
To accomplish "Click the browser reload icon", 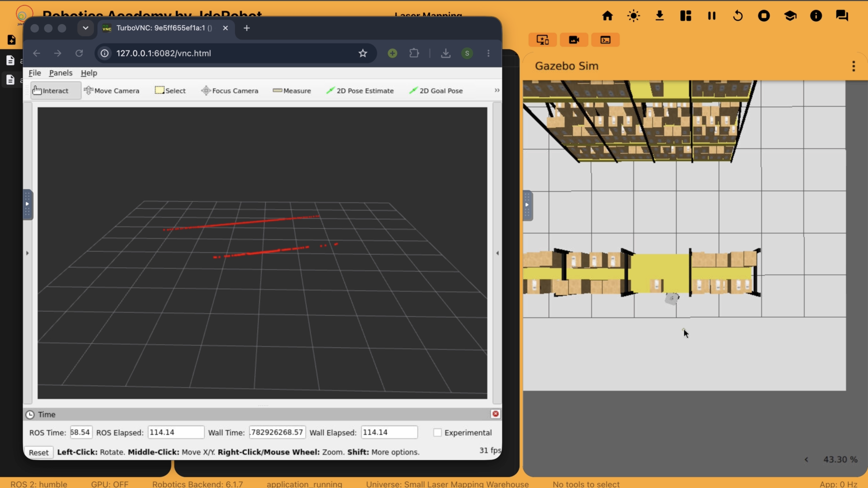I will [x=79, y=53].
